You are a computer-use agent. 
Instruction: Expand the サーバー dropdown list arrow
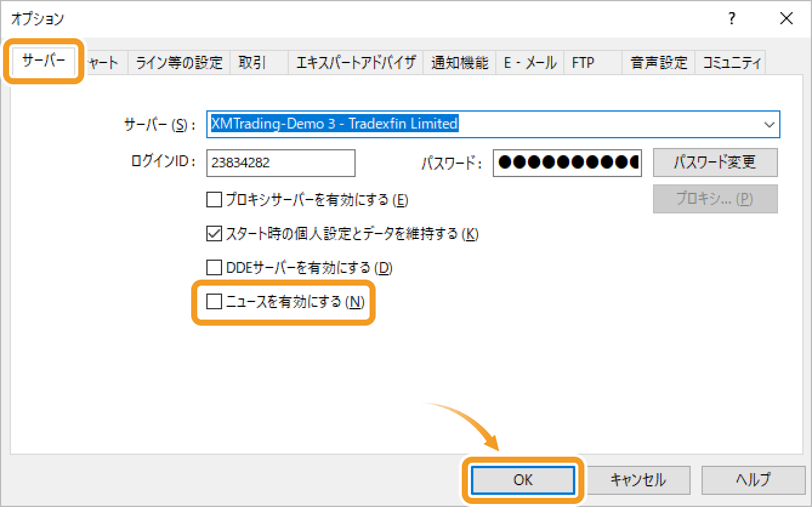click(770, 124)
